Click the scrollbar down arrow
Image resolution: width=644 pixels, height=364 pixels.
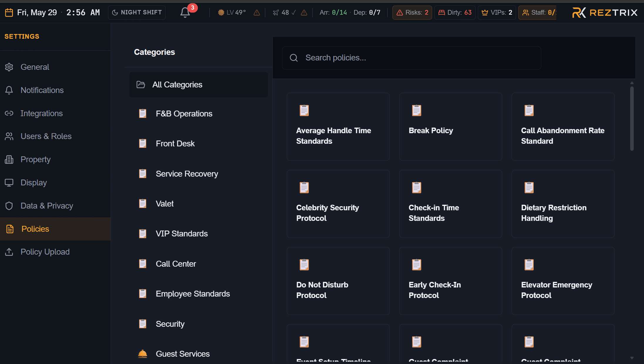(632, 358)
